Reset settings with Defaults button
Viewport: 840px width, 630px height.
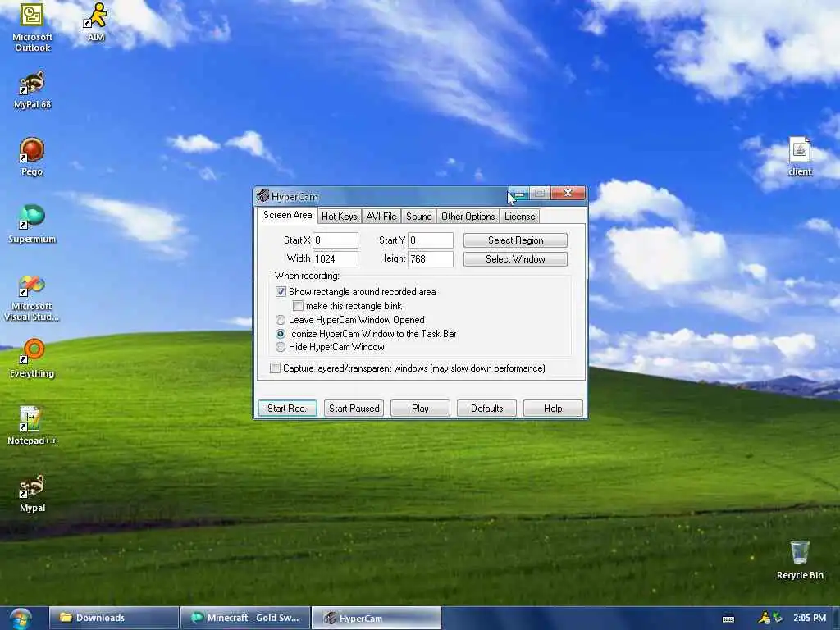487,409
